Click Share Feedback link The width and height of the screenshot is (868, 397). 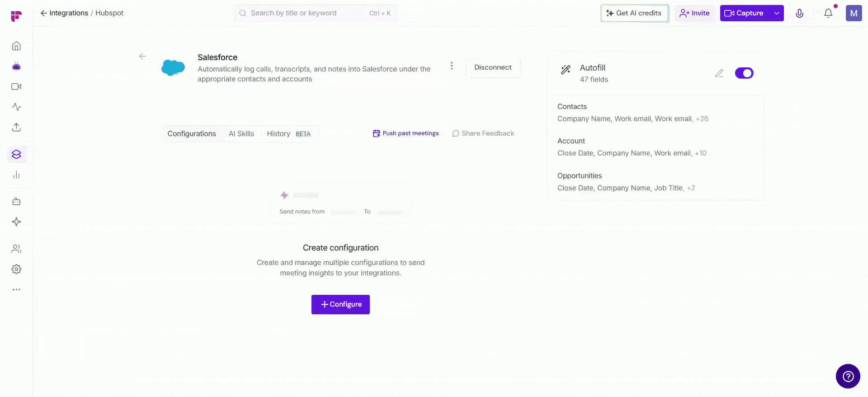[x=483, y=133]
